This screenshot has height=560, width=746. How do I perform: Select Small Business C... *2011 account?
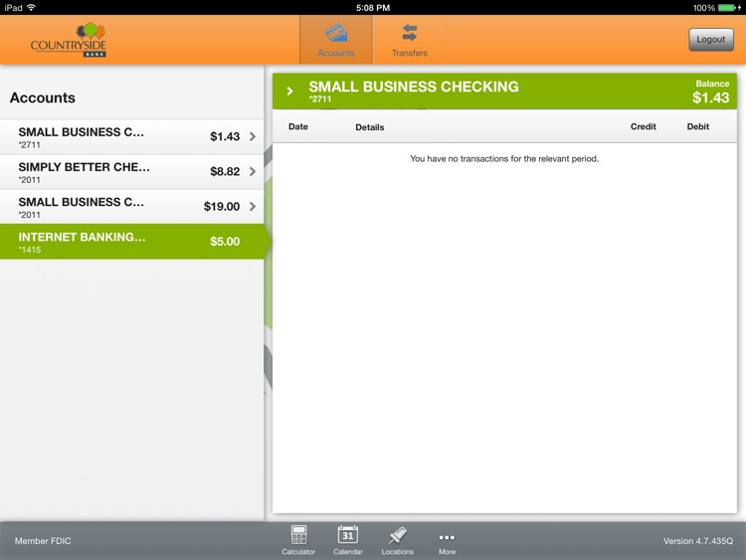[x=131, y=207]
